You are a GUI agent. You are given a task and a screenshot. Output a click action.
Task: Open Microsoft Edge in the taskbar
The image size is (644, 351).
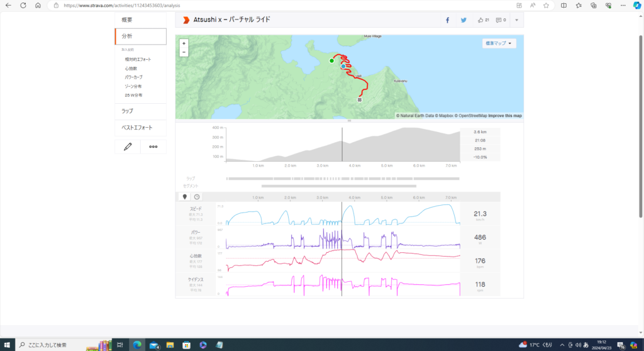pos(136,345)
